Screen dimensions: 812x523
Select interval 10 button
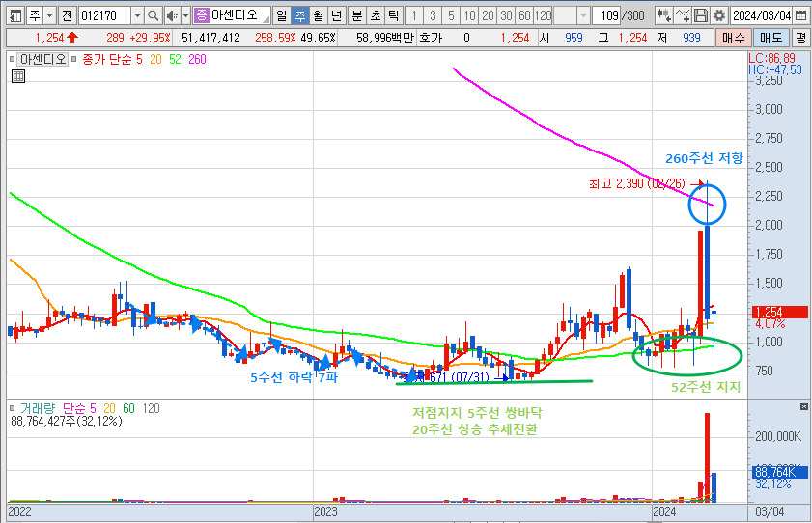(x=469, y=15)
